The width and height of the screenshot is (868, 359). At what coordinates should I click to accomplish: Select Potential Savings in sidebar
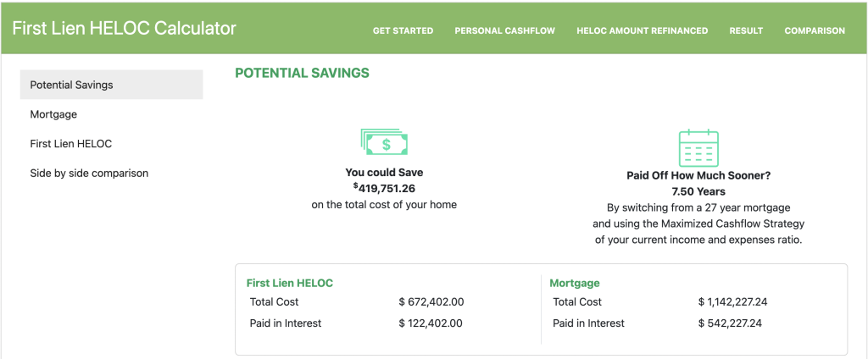click(71, 85)
